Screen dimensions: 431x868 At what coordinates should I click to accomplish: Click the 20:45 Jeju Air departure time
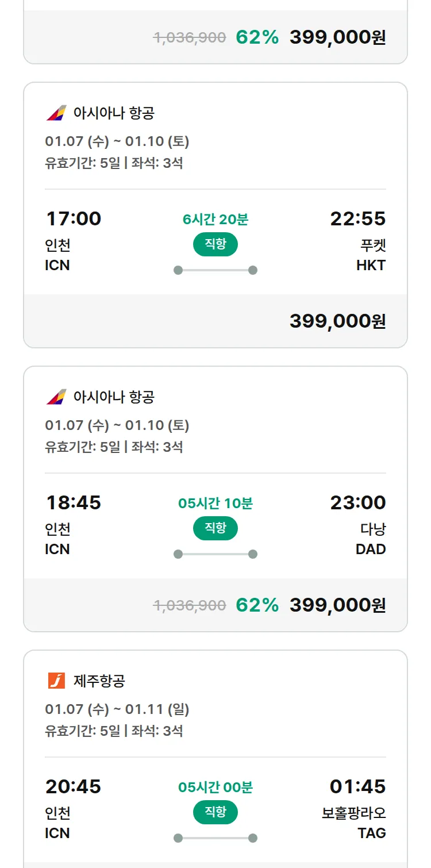pyautogui.click(x=74, y=786)
